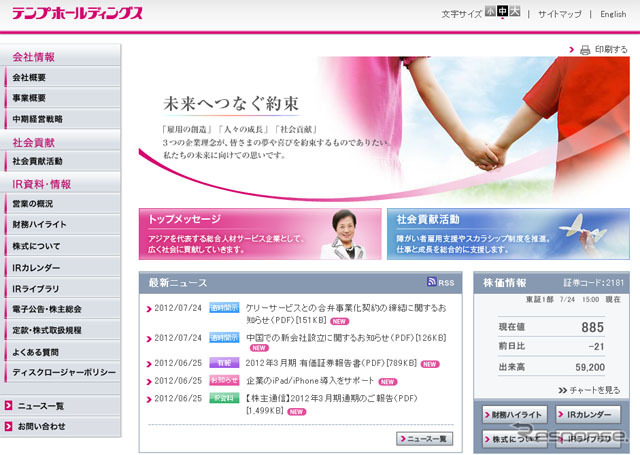
Task: Open 企業のiPad/iPhone導入をサポート news
Action: coord(310,381)
